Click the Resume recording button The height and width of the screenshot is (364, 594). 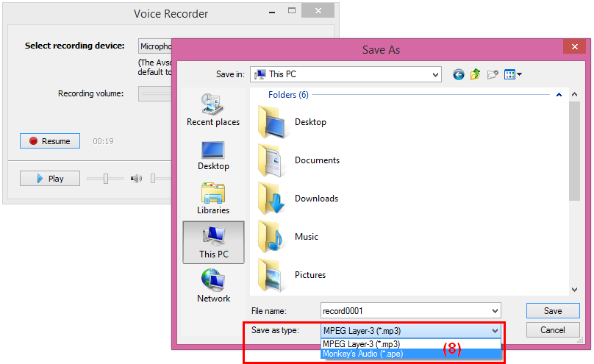click(49, 141)
